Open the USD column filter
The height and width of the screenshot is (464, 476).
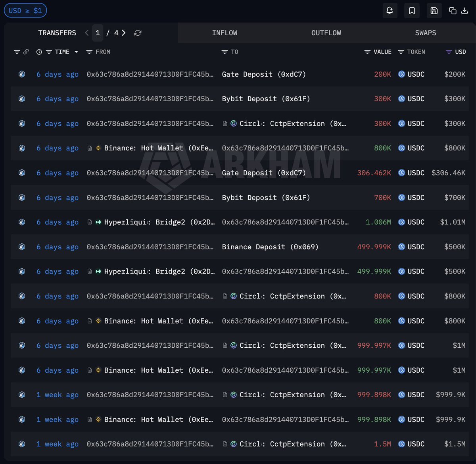pos(449,52)
